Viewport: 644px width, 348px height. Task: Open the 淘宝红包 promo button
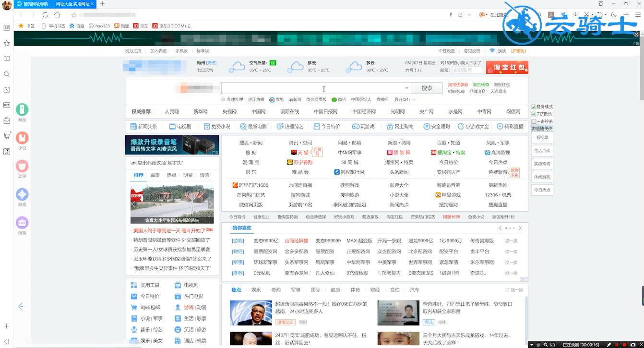507,67
